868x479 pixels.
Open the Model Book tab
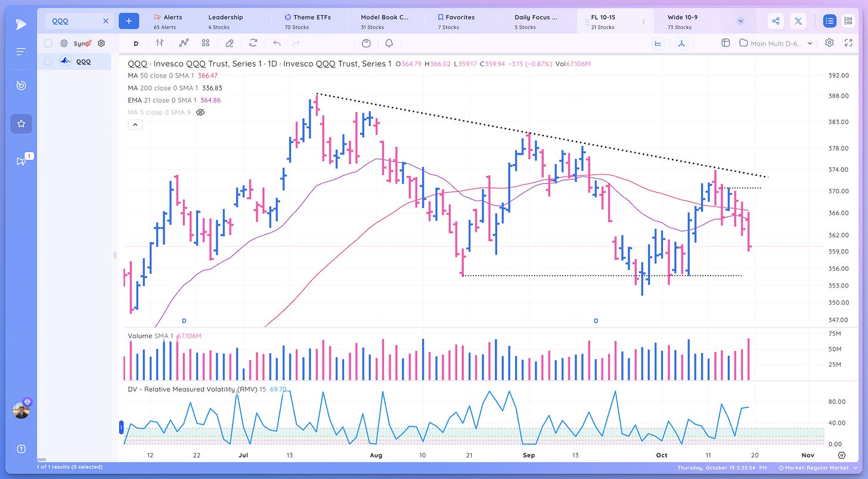385,21
